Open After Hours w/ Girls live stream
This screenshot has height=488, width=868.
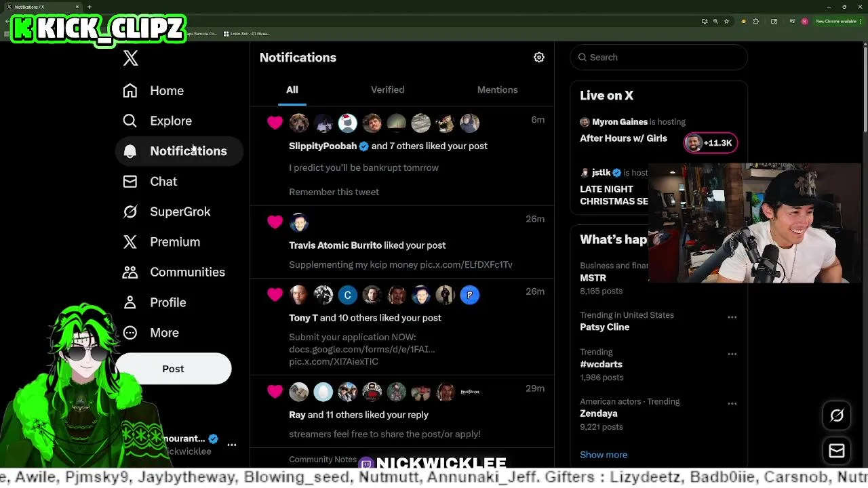(x=623, y=138)
